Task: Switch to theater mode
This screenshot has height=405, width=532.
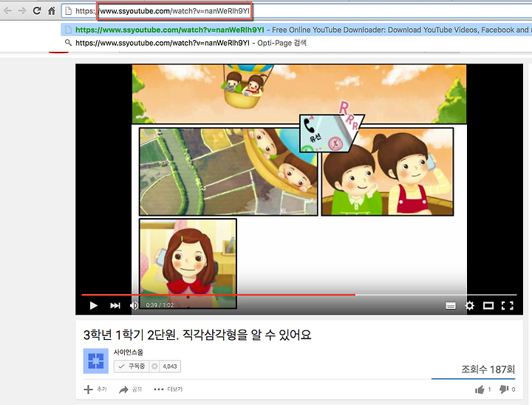Action: click(x=488, y=306)
